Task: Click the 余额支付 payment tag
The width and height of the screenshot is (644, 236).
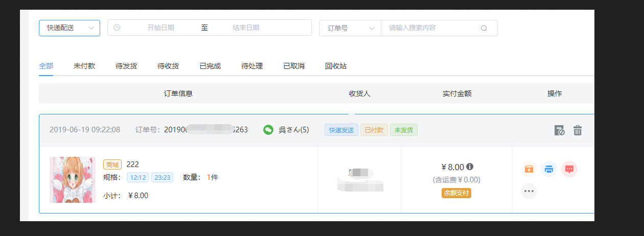Action: click(456, 193)
